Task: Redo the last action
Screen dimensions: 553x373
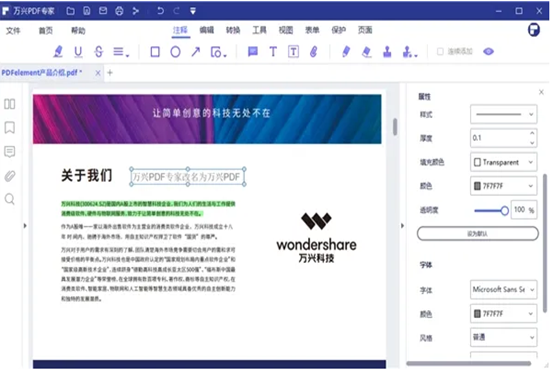Action: click(x=176, y=11)
